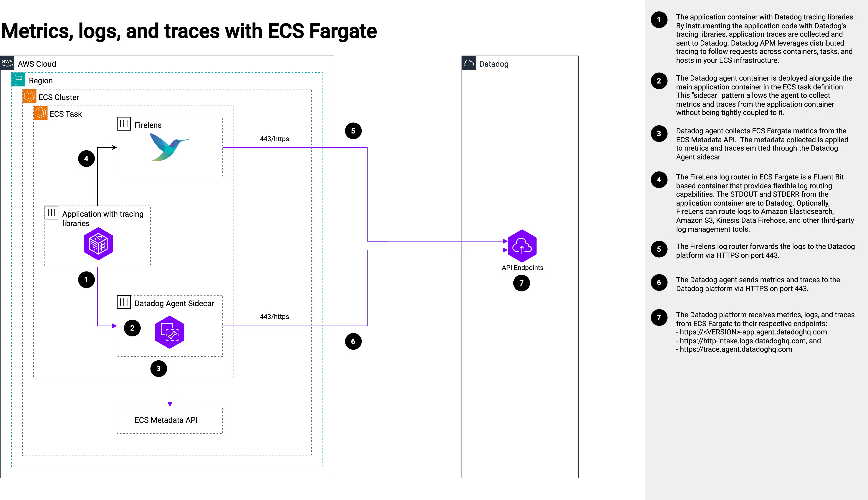Click the 443/https label near Firelens
The height and width of the screenshot is (500, 868).
[x=274, y=139]
